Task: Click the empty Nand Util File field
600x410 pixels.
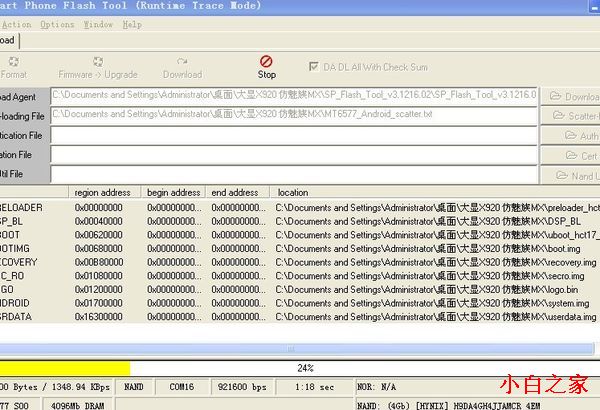Action: (294, 175)
